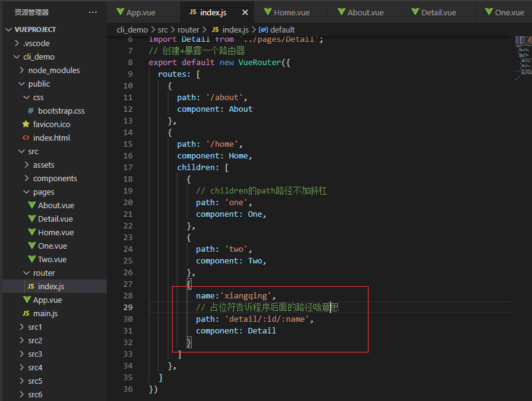Image resolution: width=532 pixels, height=401 pixels.
Task: Open main.js from the explorer
Action: [45, 313]
